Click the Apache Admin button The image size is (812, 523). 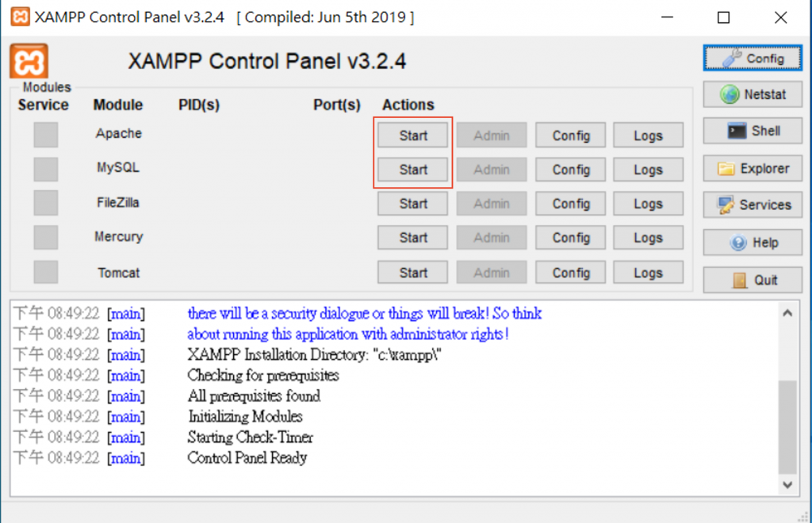pyautogui.click(x=492, y=136)
